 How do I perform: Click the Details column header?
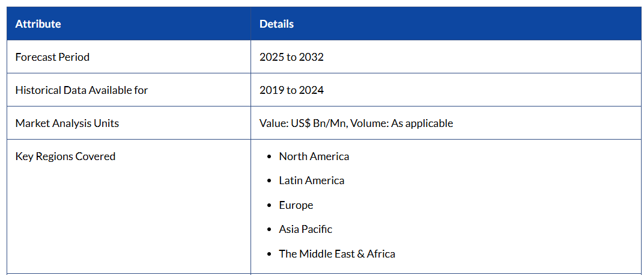(x=276, y=24)
